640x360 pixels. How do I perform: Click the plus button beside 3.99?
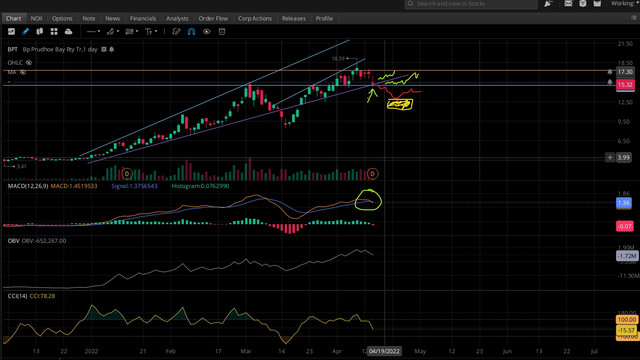tap(610, 157)
